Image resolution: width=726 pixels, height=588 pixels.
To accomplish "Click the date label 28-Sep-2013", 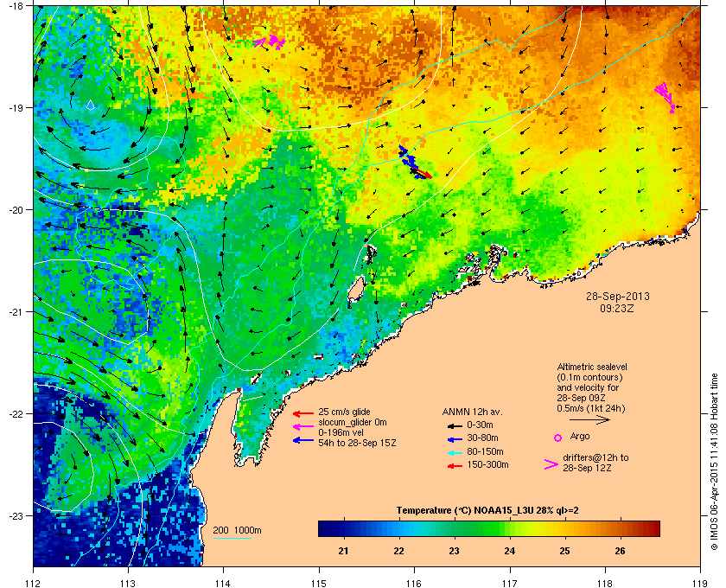I will (618, 296).
